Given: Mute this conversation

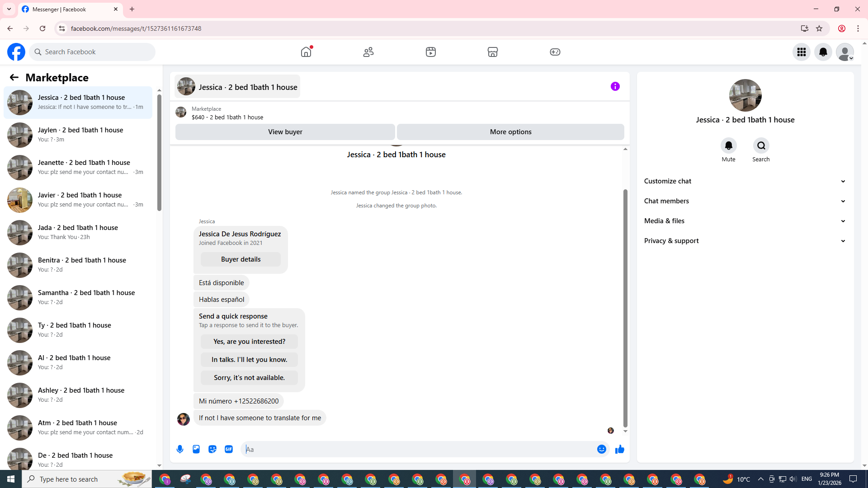Looking at the screenshot, I should [728, 146].
